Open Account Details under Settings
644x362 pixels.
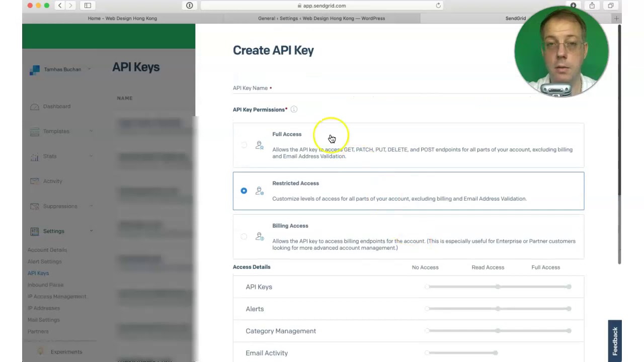coord(47,250)
